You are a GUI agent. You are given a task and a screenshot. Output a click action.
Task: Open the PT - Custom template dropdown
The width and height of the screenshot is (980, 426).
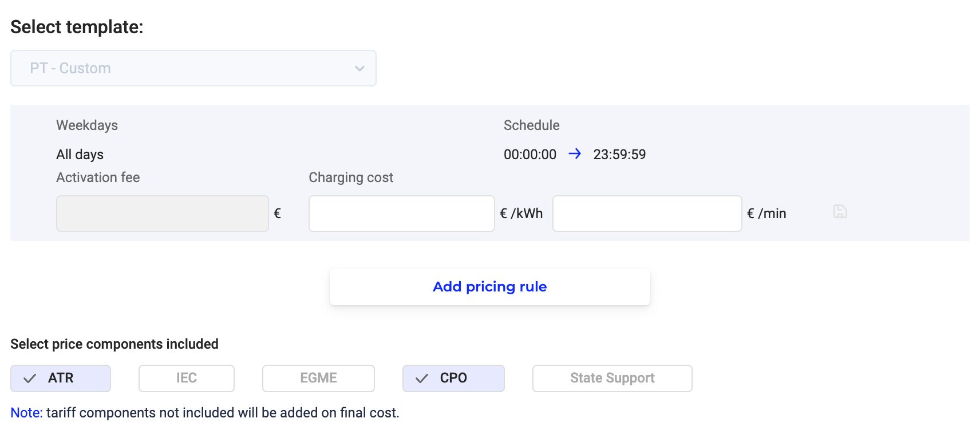[193, 68]
